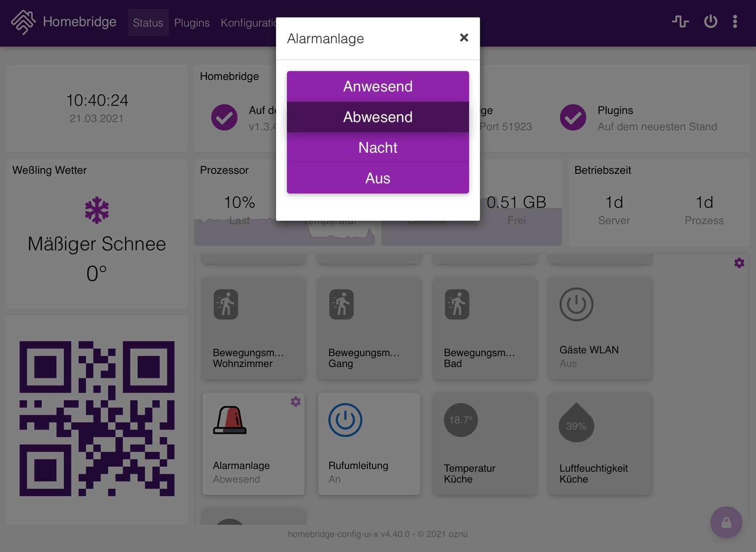Click the snowflake weather icon
The width and height of the screenshot is (756, 552).
(97, 210)
